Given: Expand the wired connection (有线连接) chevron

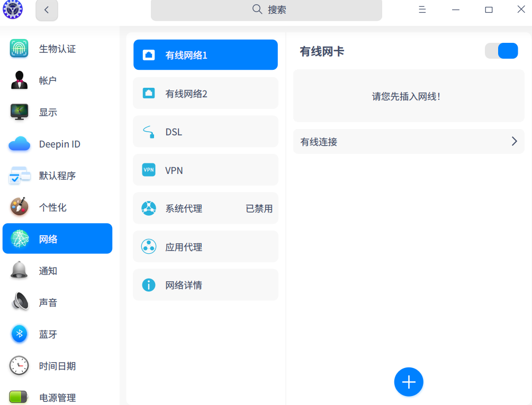Looking at the screenshot, I should pos(513,141).
